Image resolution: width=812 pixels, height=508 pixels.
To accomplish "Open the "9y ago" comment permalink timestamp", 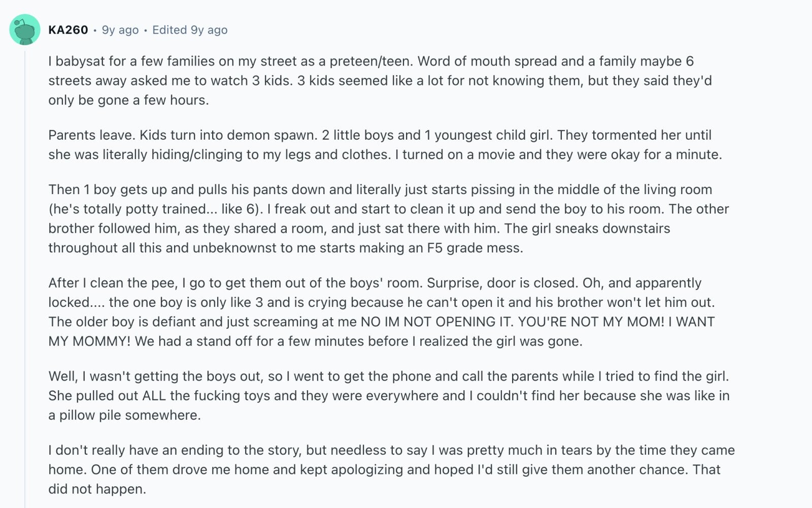I will pyautogui.click(x=120, y=30).
